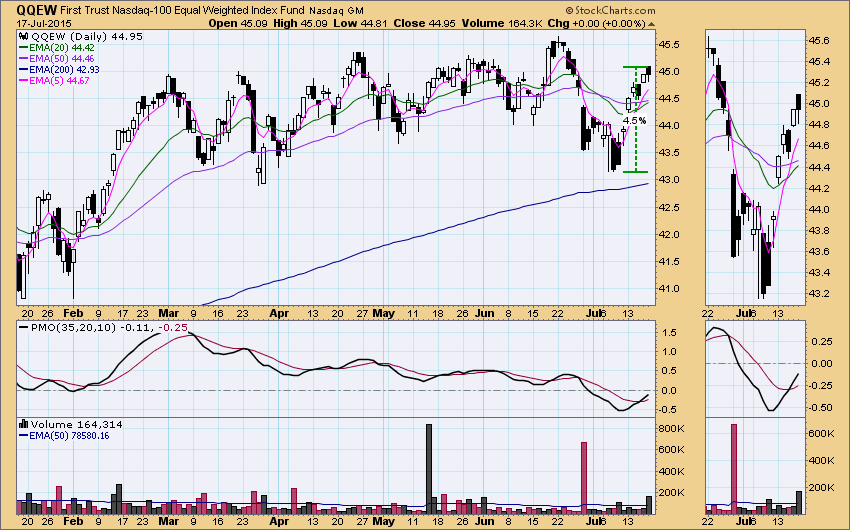Click the magenta EMA(5) legend line marker
Screen dimensions: 850x530
(x=23, y=81)
